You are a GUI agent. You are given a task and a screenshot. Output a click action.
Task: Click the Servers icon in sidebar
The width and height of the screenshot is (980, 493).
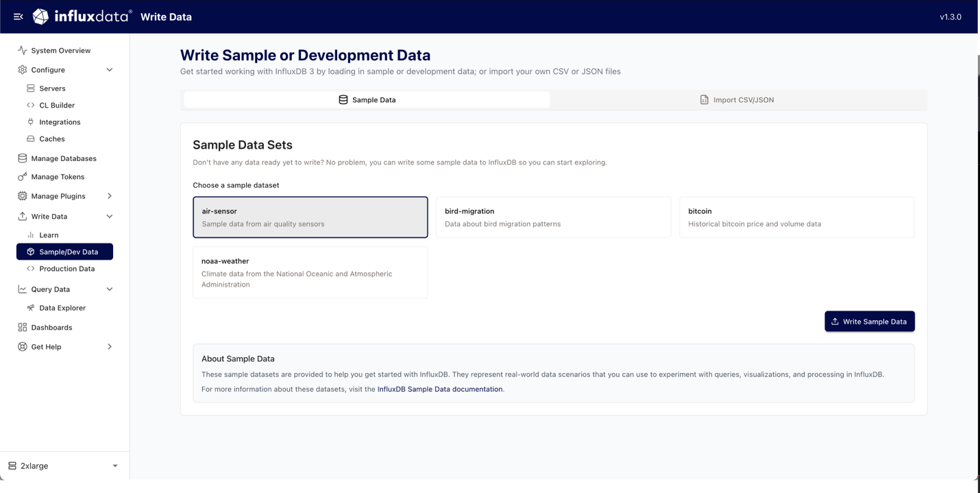coord(31,88)
